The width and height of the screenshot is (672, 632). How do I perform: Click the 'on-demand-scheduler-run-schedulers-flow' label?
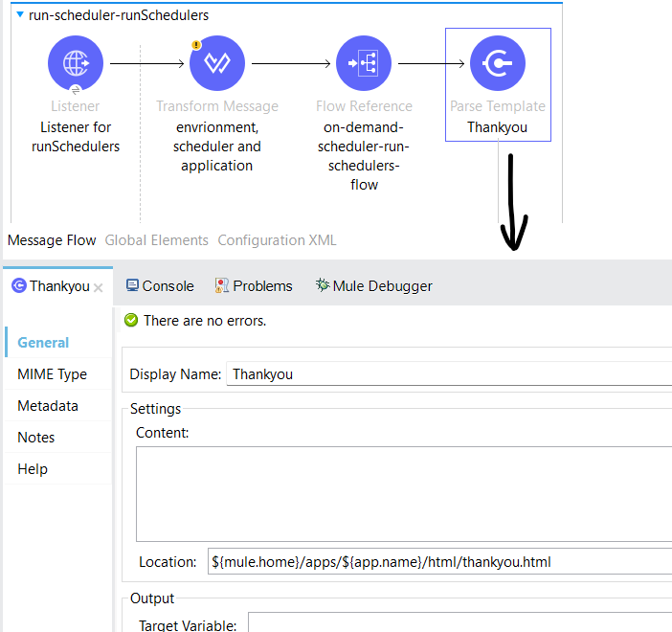point(364,156)
